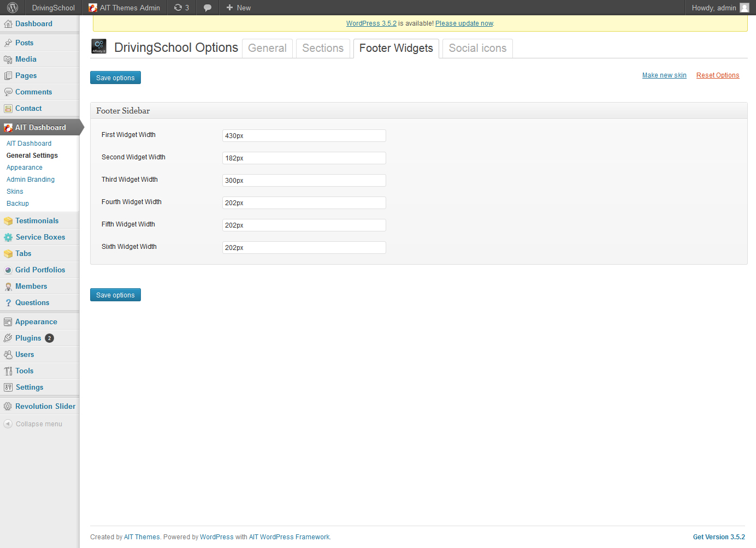Switch to the General tab
Viewport: 756px width, 548px height.
click(x=267, y=48)
